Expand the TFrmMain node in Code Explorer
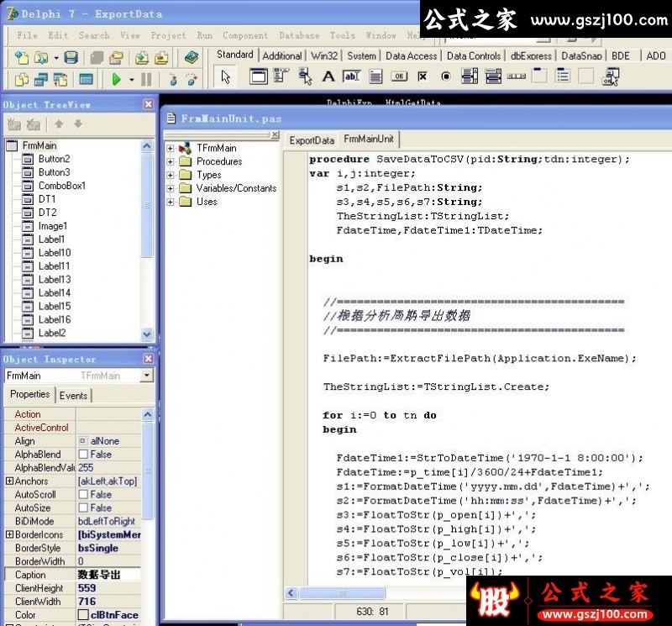672x626 pixels. [171, 149]
